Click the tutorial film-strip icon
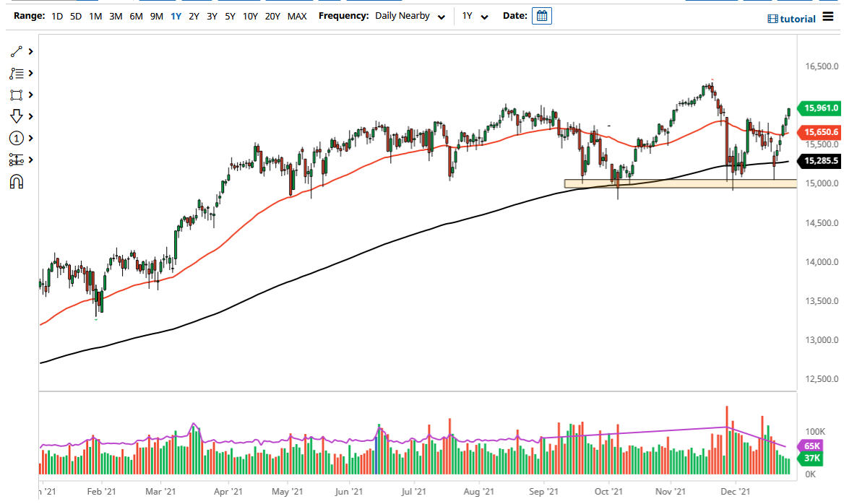844x504 pixels. (x=771, y=19)
